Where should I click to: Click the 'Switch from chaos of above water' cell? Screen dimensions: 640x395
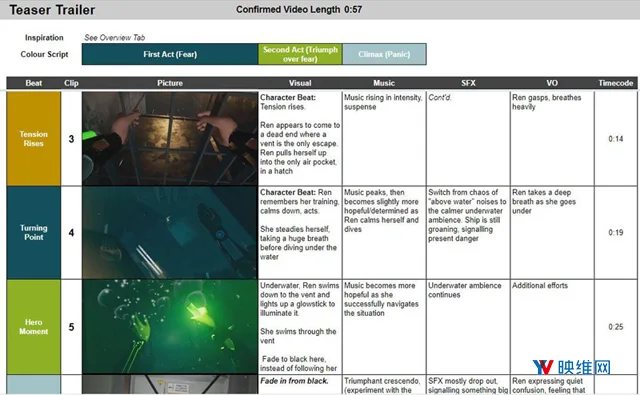pos(468,233)
